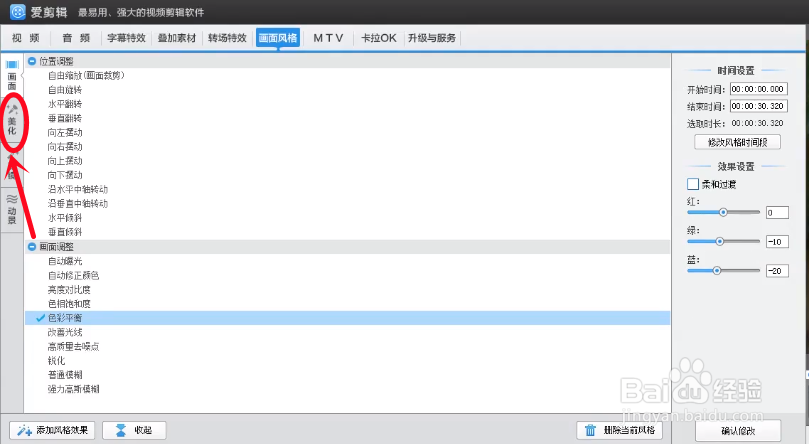
Task: Adjust the 红 color slider
Action: [x=723, y=212]
